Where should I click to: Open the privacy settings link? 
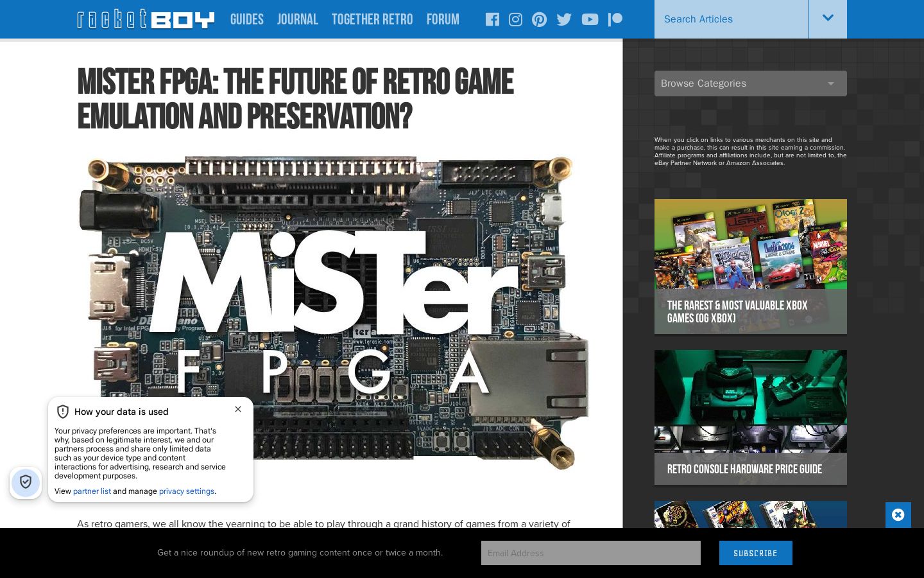[x=187, y=491]
